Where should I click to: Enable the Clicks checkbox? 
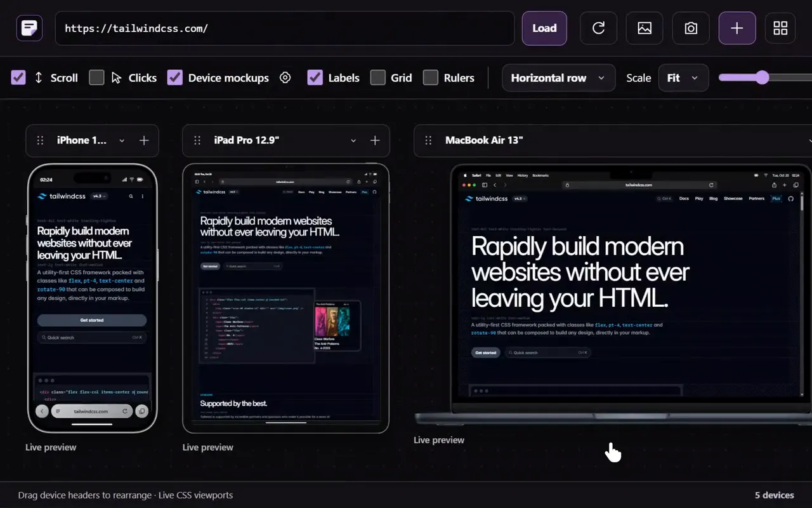coord(96,77)
